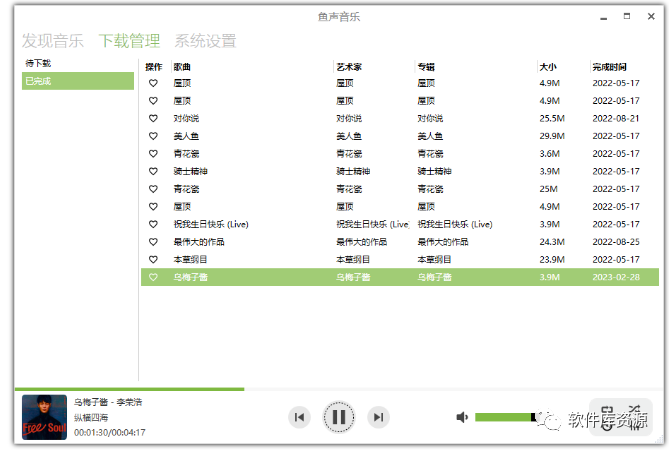669x450 pixels.
Task: Show the 待下载 pending list
Action: (38, 63)
